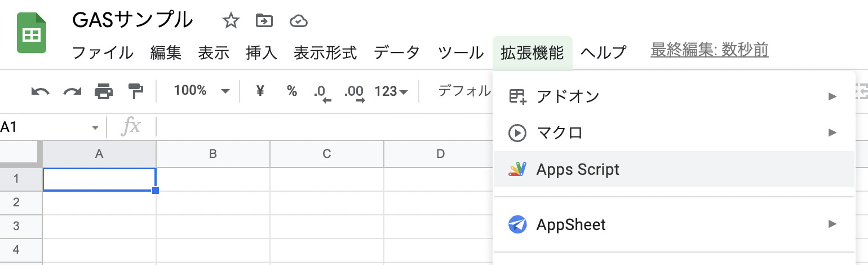
Task: Expand the Name Box A1 dropdown
Action: (95, 128)
